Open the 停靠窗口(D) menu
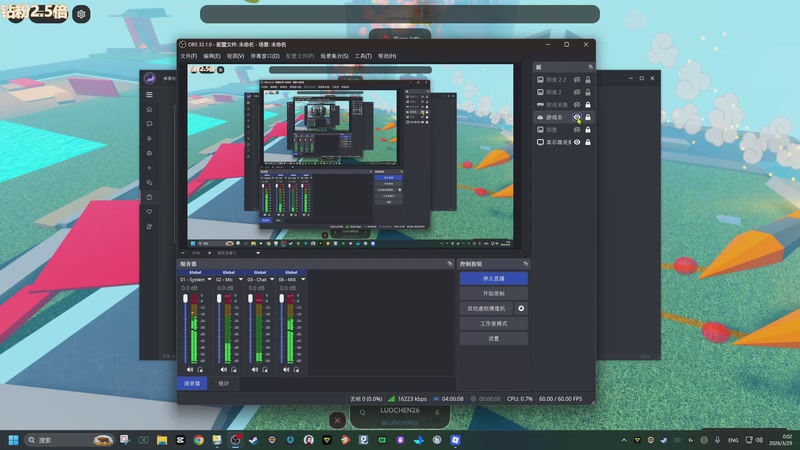800x450 pixels. (x=265, y=56)
